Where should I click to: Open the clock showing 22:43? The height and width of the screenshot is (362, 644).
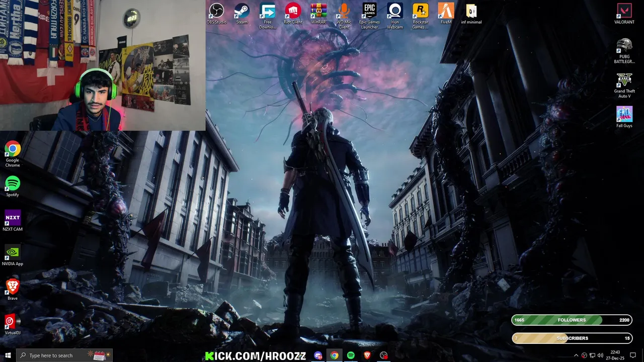pyautogui.click(x=615, y=355)
